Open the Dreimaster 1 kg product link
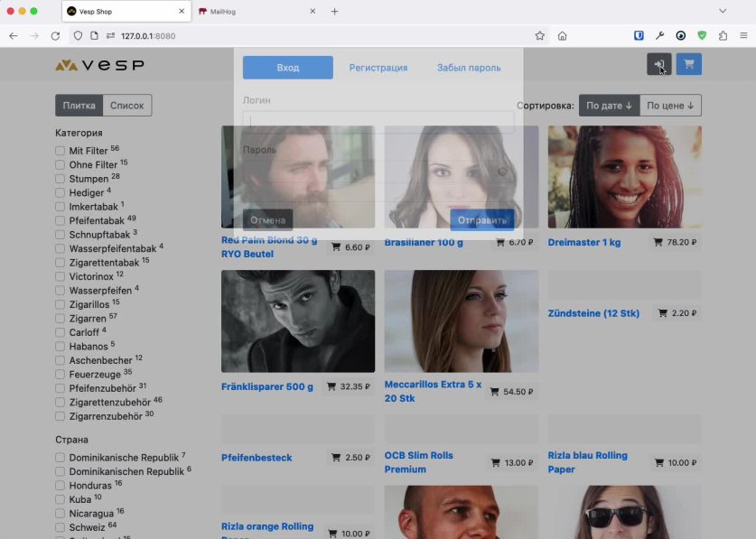 pos(583,242)
